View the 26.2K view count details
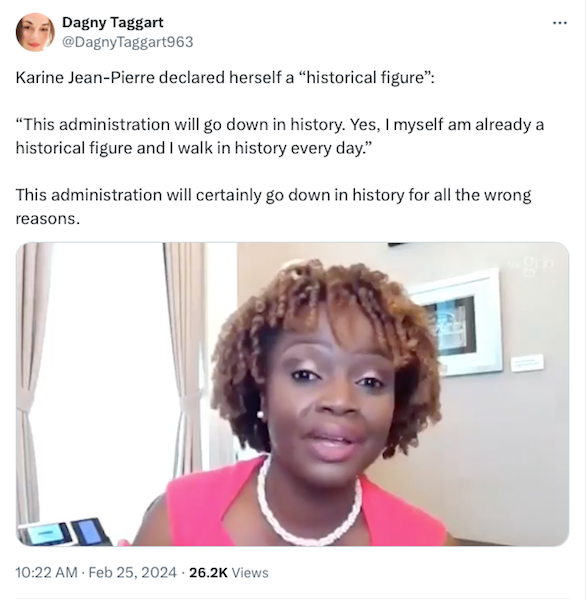This screenshot has height=600, width=587. click(x=208, y=573)
